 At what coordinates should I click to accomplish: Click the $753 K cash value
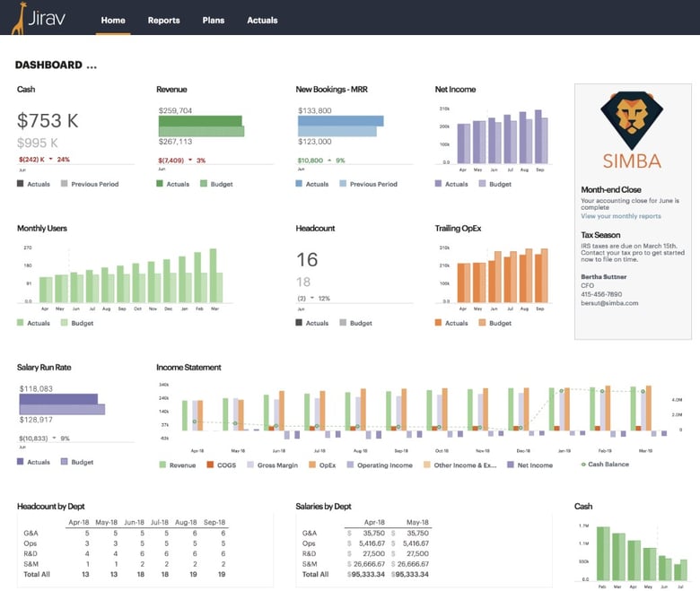pyautogui.click(x=48, y=121)
